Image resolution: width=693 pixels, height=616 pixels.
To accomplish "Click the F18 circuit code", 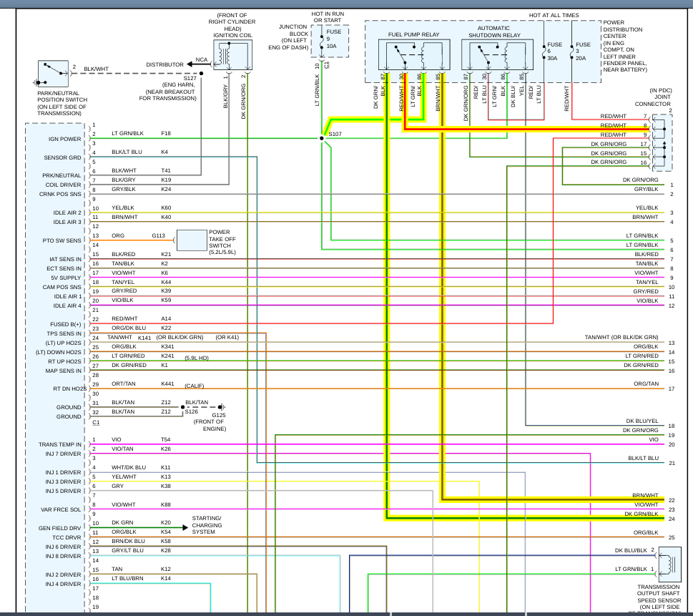I will point(166,133).
